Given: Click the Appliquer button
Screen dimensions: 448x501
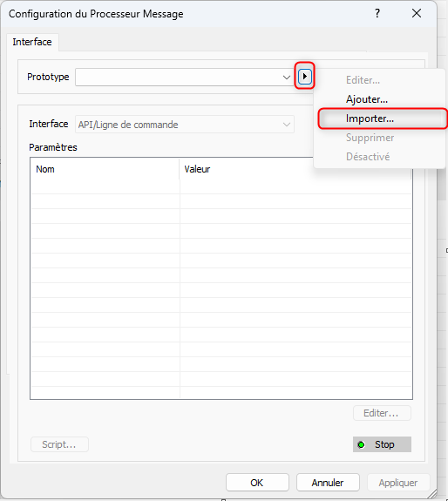Looking at the screenshot, I should (x=398, y=483).
